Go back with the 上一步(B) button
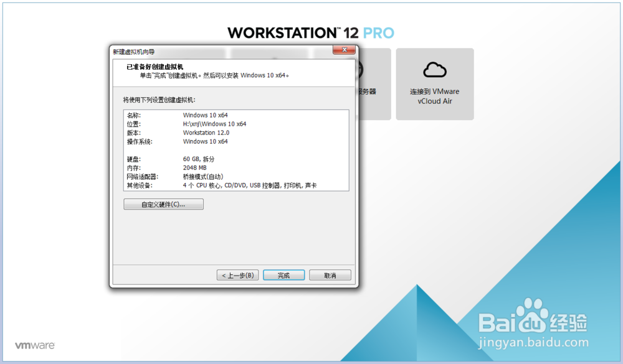Screen dimensions: 623x364 237,275
